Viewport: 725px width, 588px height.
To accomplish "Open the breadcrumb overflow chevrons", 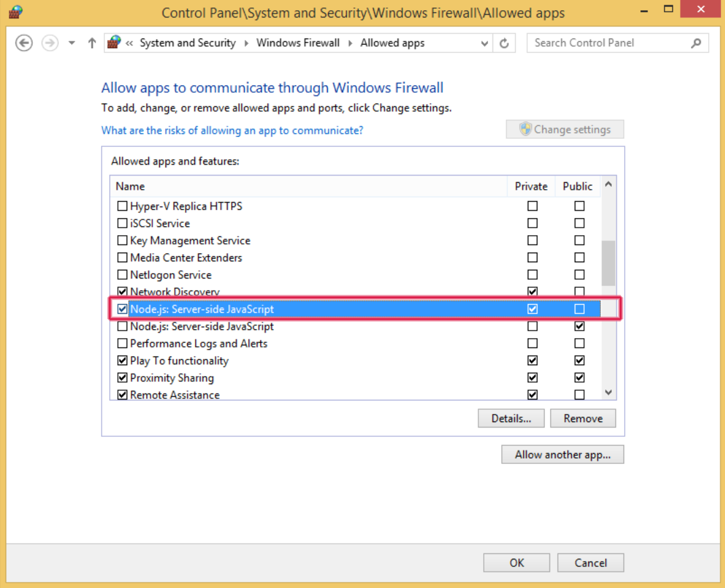I will [129, 43].
